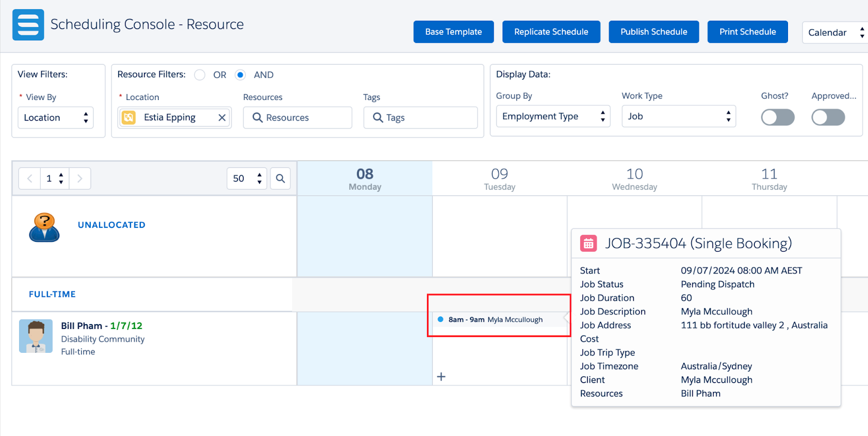Click the JOB-335404 (Single Booking) title
Screen dimensions: 868x436
tap(699, 244)
